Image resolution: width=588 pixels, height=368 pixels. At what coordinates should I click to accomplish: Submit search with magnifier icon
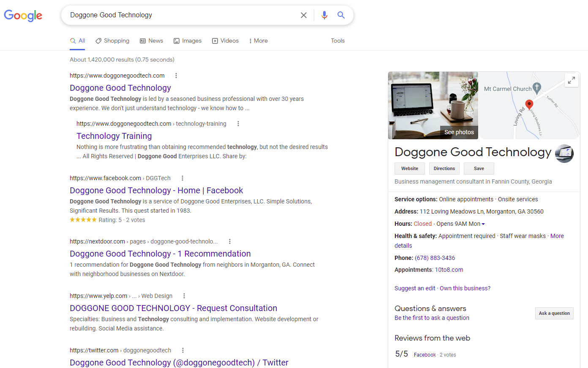(x=341, y=15)
